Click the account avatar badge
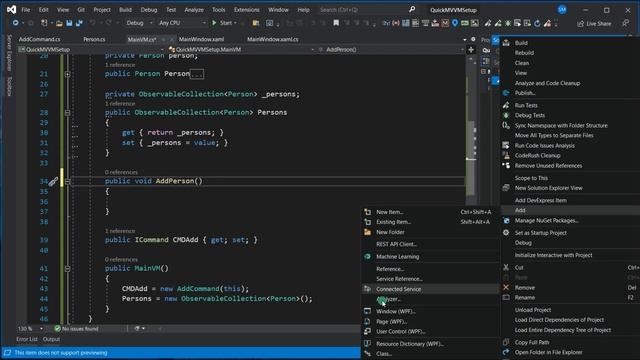Image resolution: width=640 pixels, height=360 pixels. [x=562, y=9]
